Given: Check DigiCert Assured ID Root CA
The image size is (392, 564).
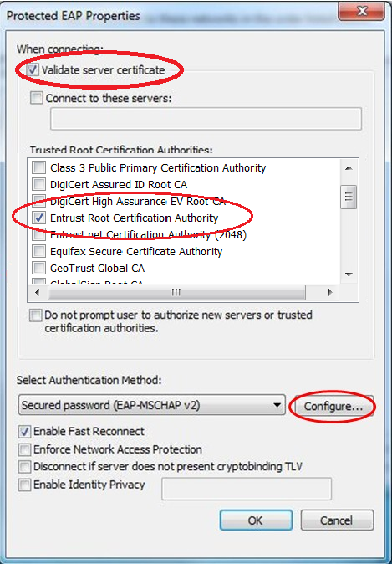Looking at the screenshot, I should tap(39, 184).
